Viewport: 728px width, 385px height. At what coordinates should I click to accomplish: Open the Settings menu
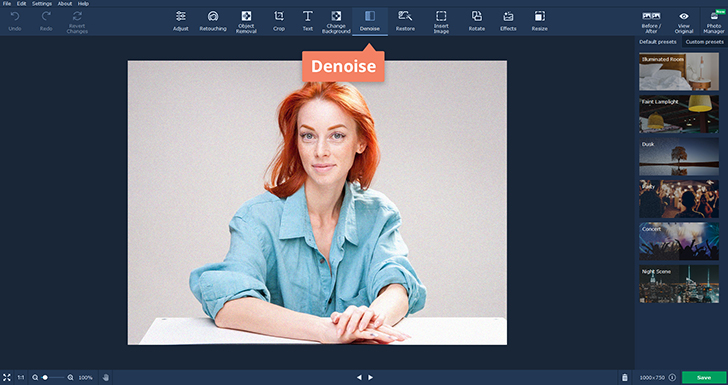42,3
